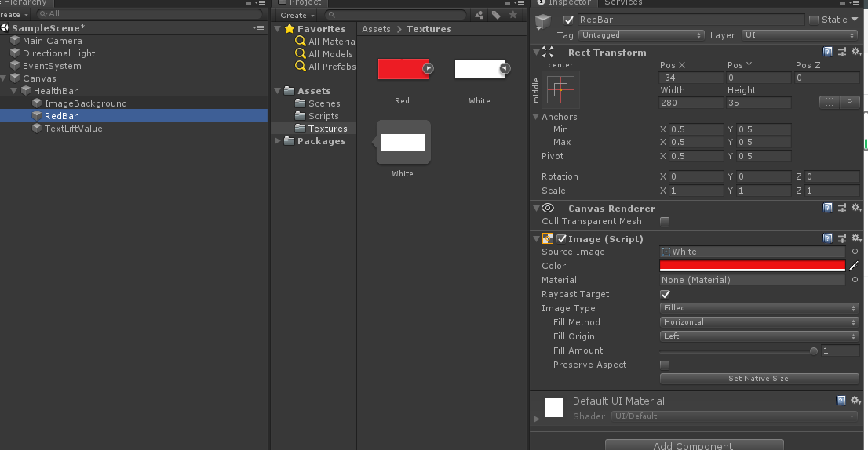Open Fill Origin dropdown
Image resolution: width=868 pixels, height=450 pixels.
(x=760, y=336)
